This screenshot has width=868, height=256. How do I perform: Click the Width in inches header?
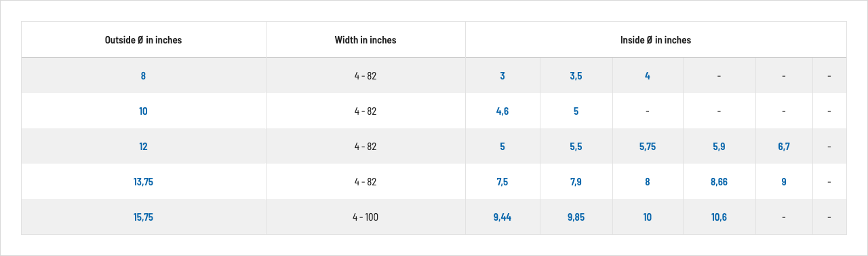(x=366, y=40)
